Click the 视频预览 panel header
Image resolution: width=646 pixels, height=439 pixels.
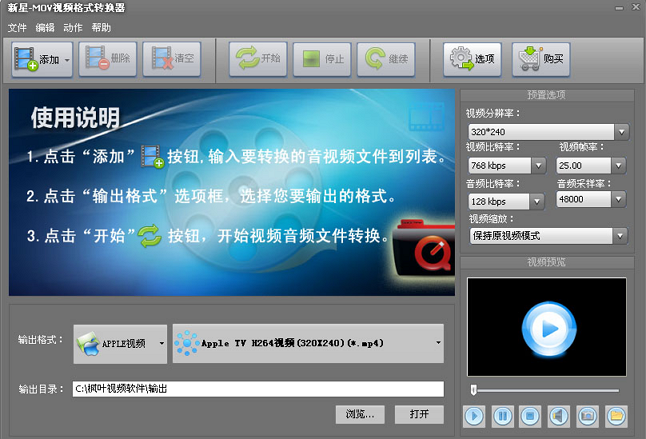[547, 262]
